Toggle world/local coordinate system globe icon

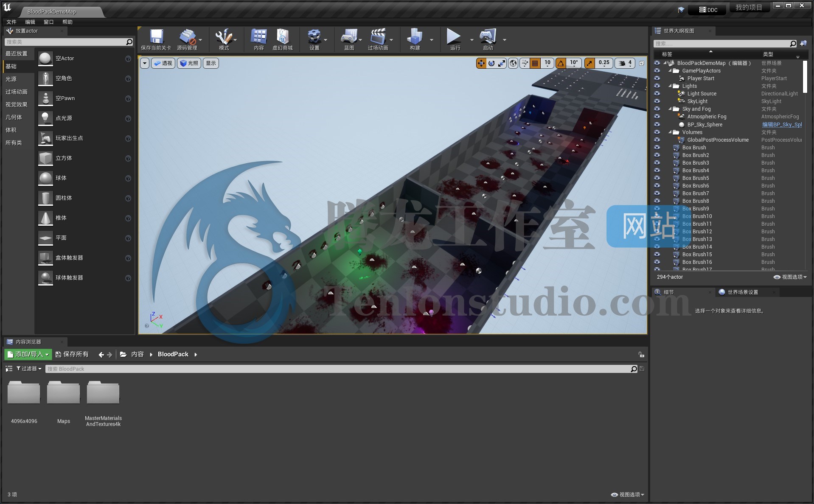(513, 63)
